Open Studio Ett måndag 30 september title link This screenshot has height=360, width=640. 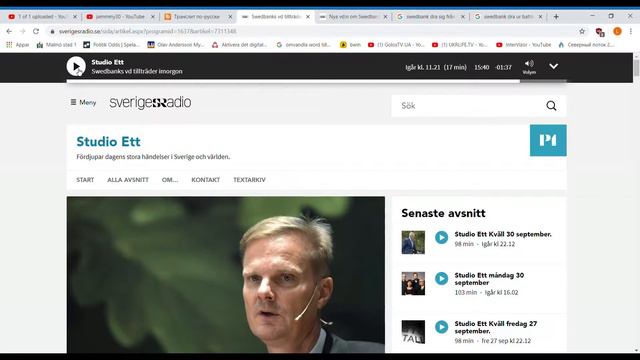489,279
